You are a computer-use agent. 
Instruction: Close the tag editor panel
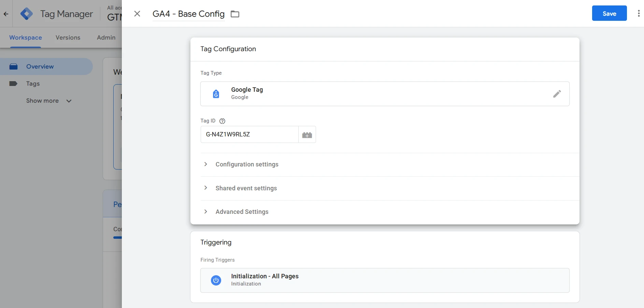137,14
